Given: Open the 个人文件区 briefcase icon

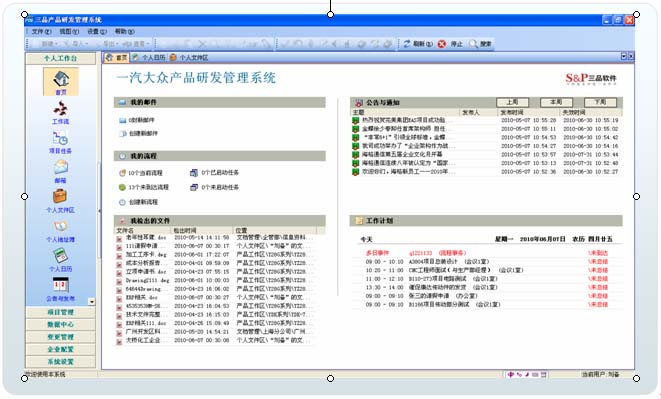Looking at the screenshot, I should pyautogui.click(x=60, y=197).
